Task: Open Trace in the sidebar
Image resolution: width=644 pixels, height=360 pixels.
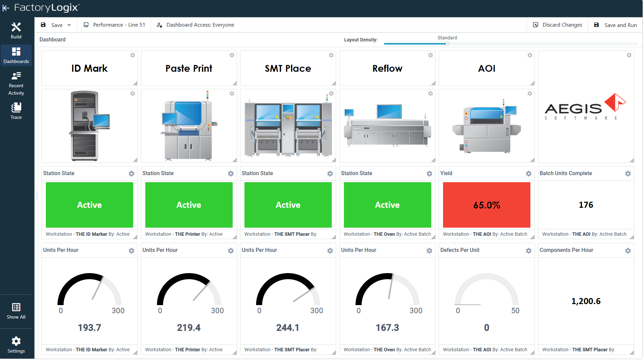Action: 16,111
